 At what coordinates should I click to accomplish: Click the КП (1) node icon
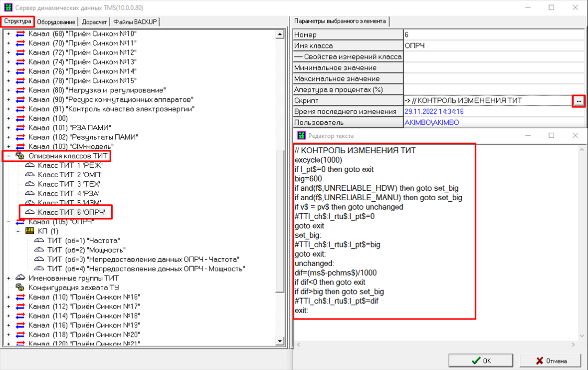click(30, 232)
